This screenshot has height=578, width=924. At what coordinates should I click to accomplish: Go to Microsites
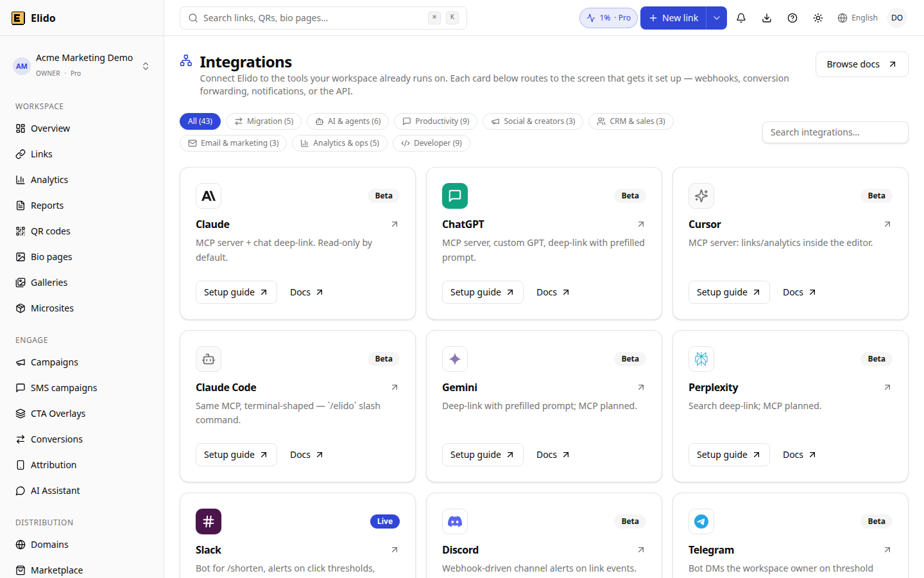click(81, 308)
